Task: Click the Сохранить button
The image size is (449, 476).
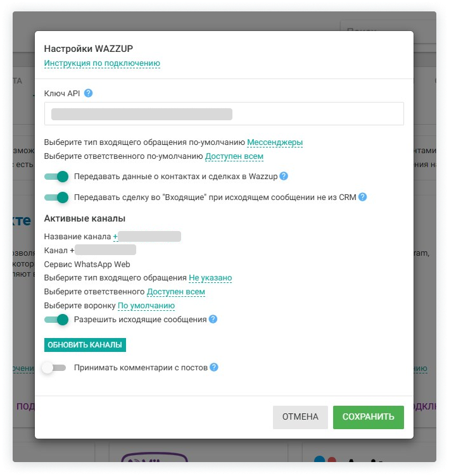Action: [x=368, y=417]
